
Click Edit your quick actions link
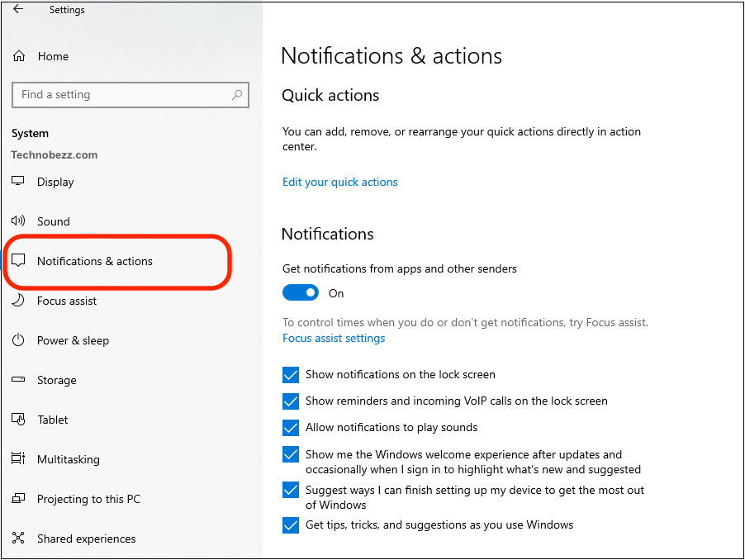(339, 182)
